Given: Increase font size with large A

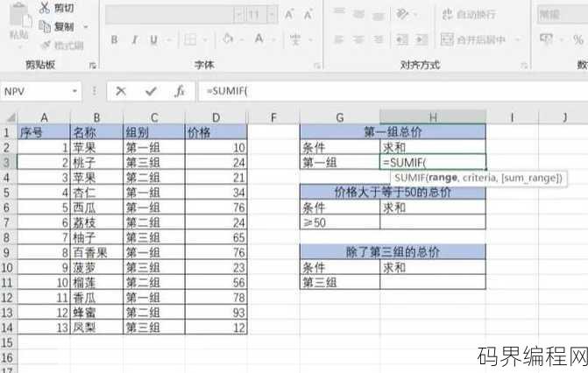Looking at the screenshot, I should click(289, 15).
